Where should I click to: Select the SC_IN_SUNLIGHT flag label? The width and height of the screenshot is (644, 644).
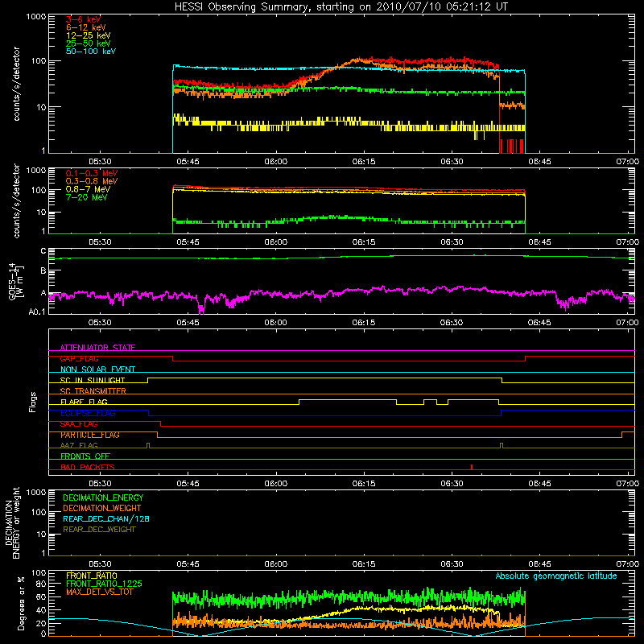pyautogui.click(x=93, y=380)
